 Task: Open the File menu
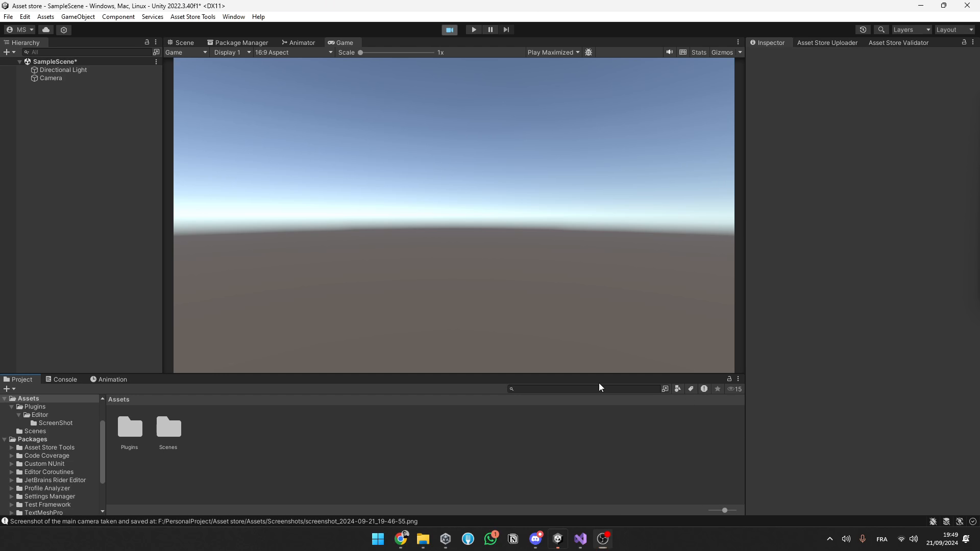[8, 17]
